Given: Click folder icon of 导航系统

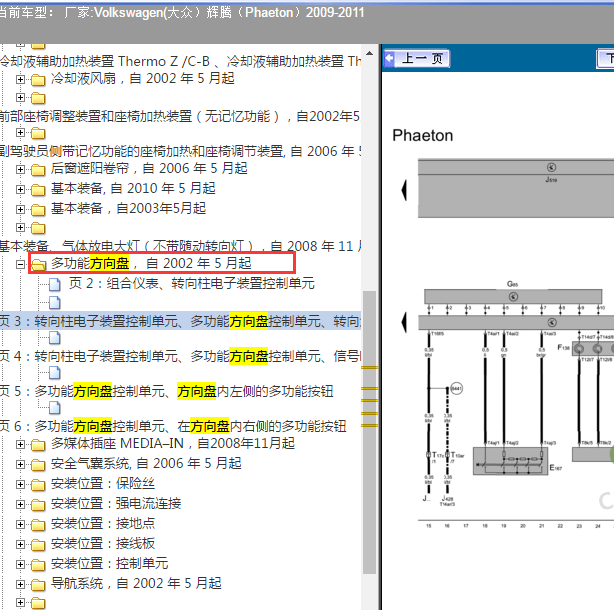Looking at the screenshot, I should (38, 585).
